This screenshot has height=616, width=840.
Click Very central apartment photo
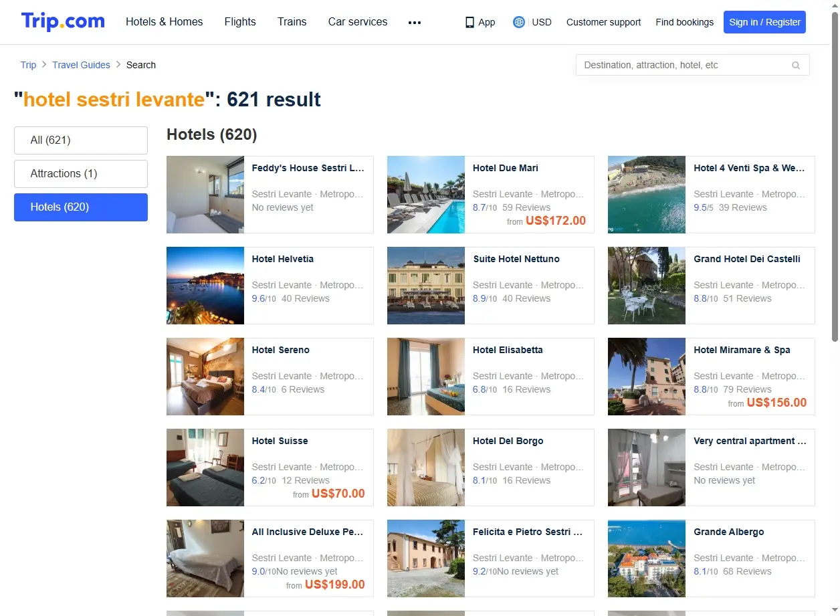[x=647, y=468]
